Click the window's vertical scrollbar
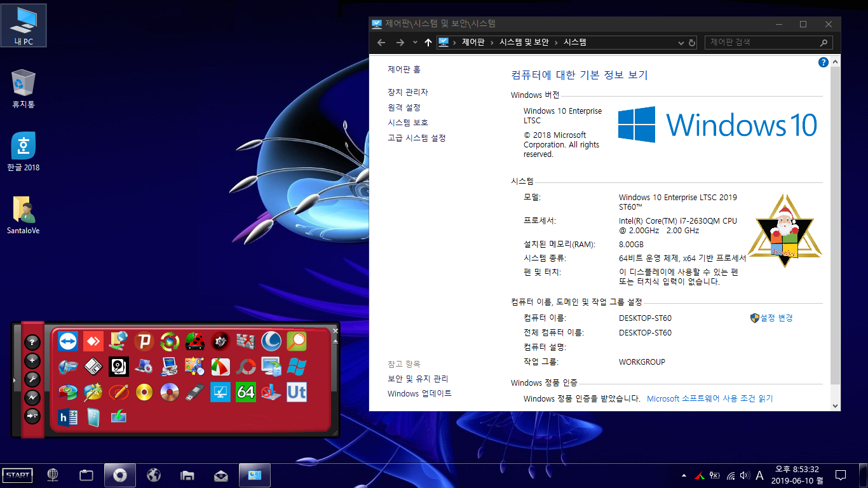This screenshot has width=868, height=488. [x=836, y=233]
